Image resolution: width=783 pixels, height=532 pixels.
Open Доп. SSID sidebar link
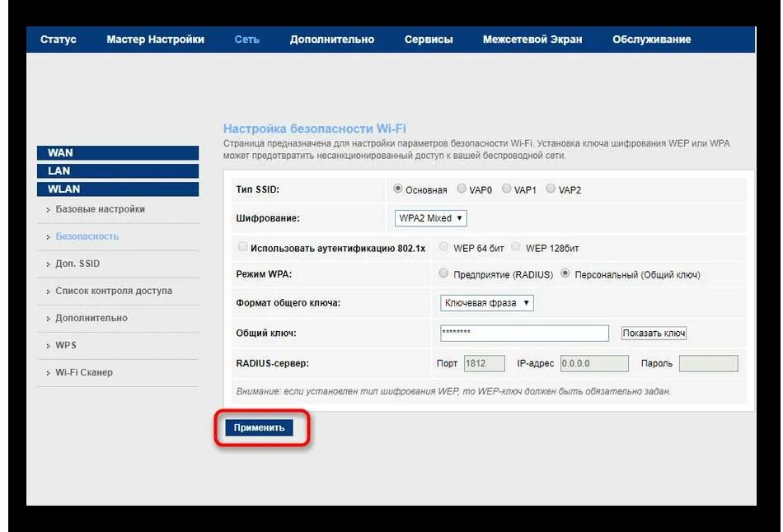[77, 264]
